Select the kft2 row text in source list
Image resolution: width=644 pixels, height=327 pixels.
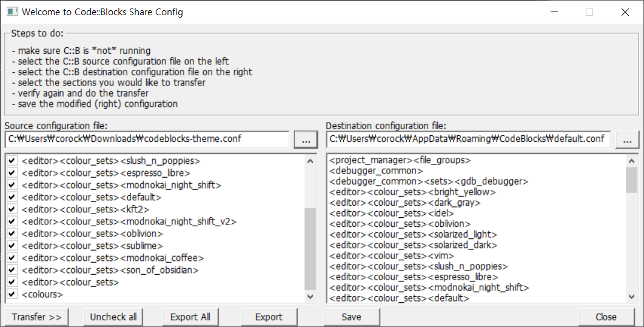click(86, 209)
